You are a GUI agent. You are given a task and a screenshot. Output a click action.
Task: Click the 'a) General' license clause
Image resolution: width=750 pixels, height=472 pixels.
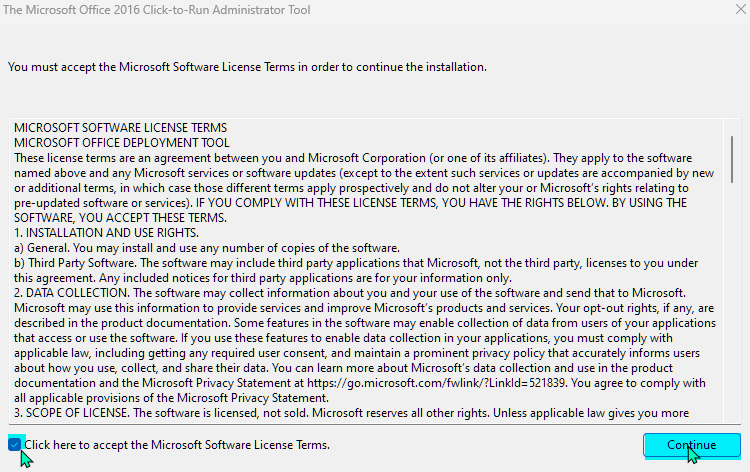207,248
